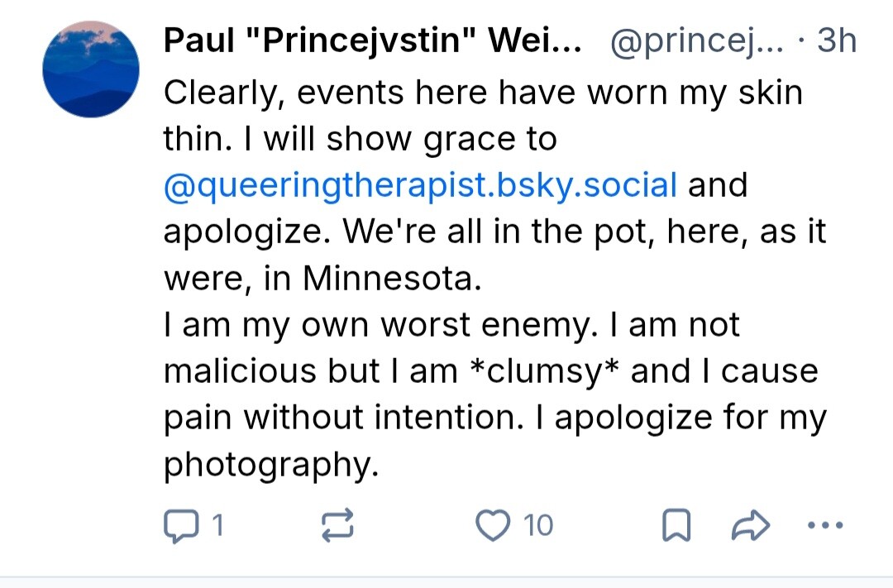
Task: Click the like count number 10
Action: point(538,525)
